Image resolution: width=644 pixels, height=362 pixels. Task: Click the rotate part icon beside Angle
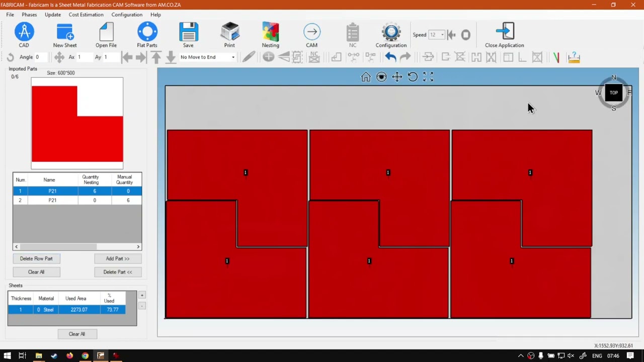[10, 57]
